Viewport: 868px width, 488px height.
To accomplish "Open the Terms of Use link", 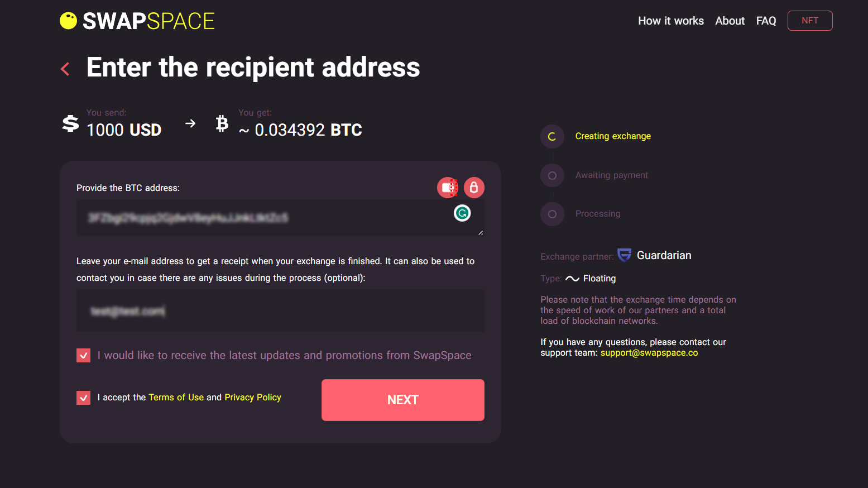I will pyautogui.click(x=176, y=398).
